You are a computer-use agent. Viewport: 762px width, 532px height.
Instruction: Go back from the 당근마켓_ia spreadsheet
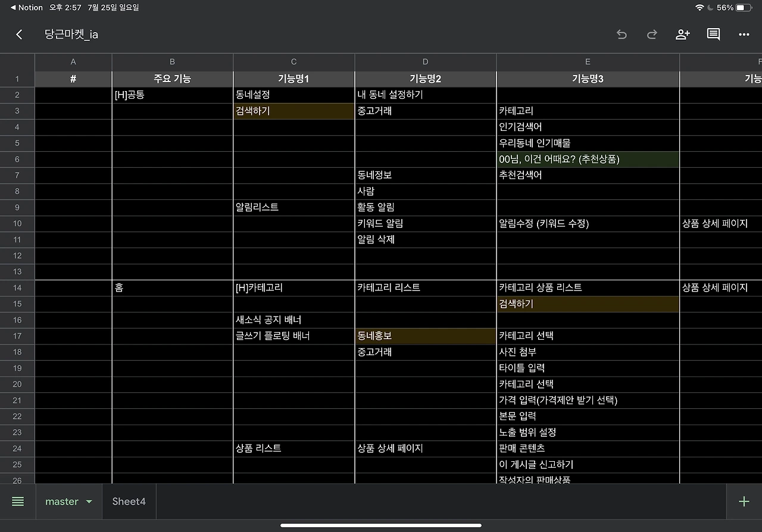19,35
